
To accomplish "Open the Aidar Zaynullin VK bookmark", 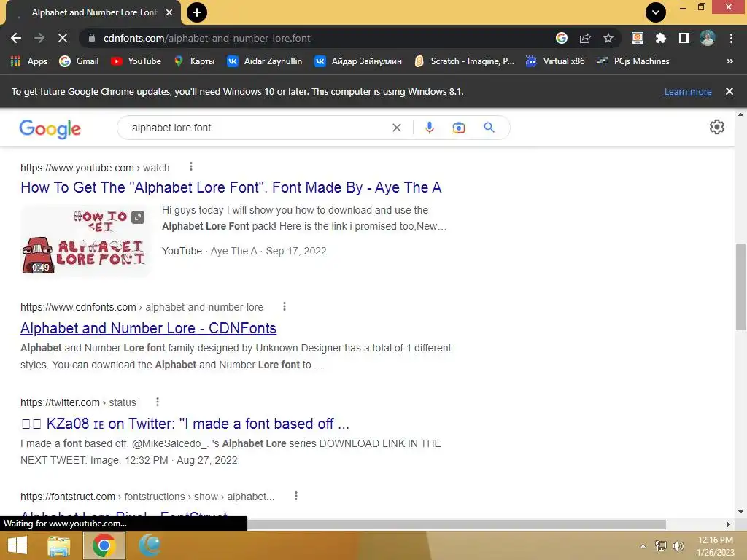I will point(264,61).
